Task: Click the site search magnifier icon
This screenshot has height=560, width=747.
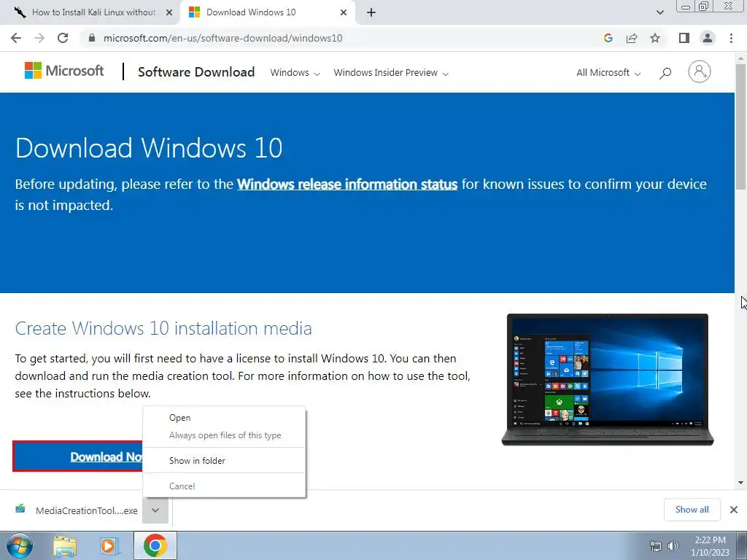Action: 665,73
